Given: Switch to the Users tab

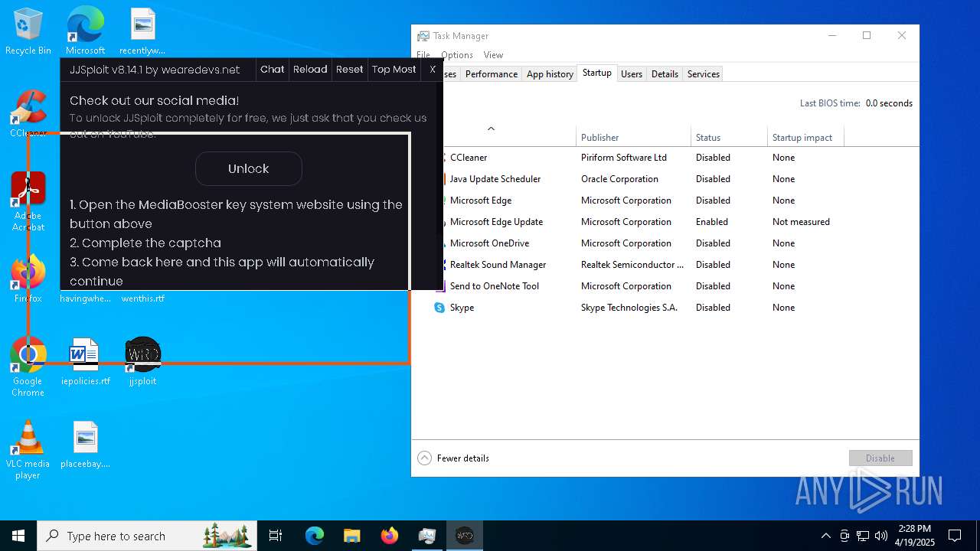Looking at the screenshot, I should [x=632, y=74].
